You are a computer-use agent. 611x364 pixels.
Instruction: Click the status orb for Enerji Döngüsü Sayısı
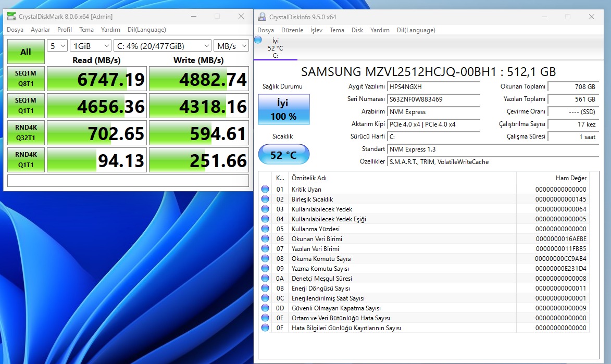pyautogui.click(x=265, y=288)
